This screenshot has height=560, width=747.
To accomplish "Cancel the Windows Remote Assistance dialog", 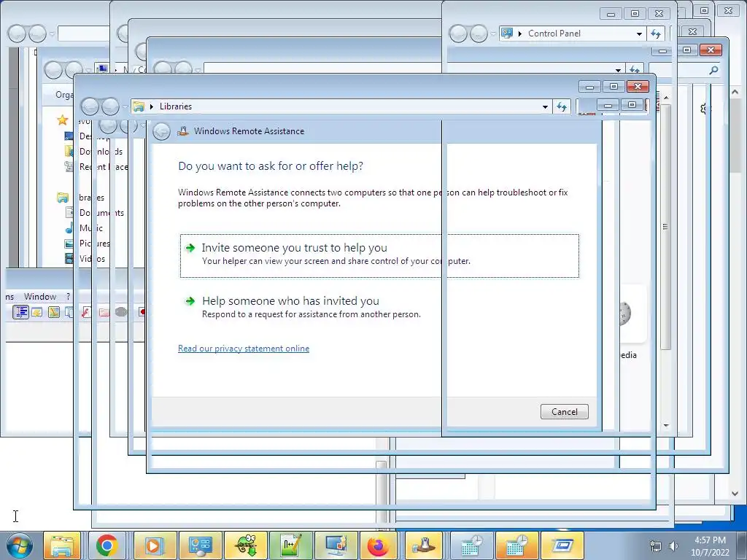I will (564, 412).
